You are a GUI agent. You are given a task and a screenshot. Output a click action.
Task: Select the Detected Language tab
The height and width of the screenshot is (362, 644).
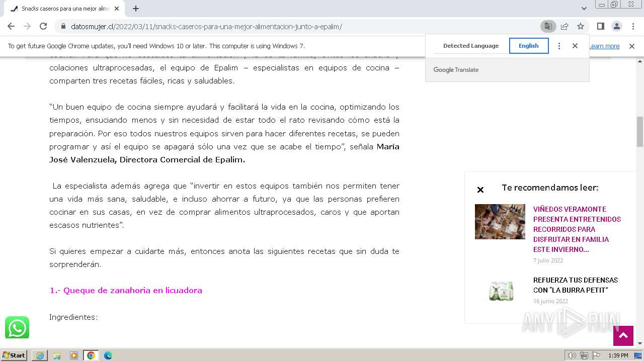tap(471, 46)
